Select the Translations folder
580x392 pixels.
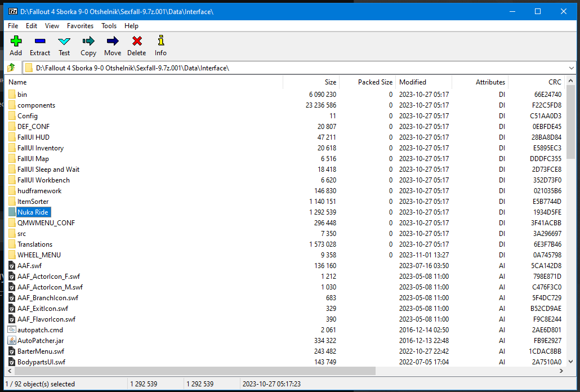pos(35,244)
